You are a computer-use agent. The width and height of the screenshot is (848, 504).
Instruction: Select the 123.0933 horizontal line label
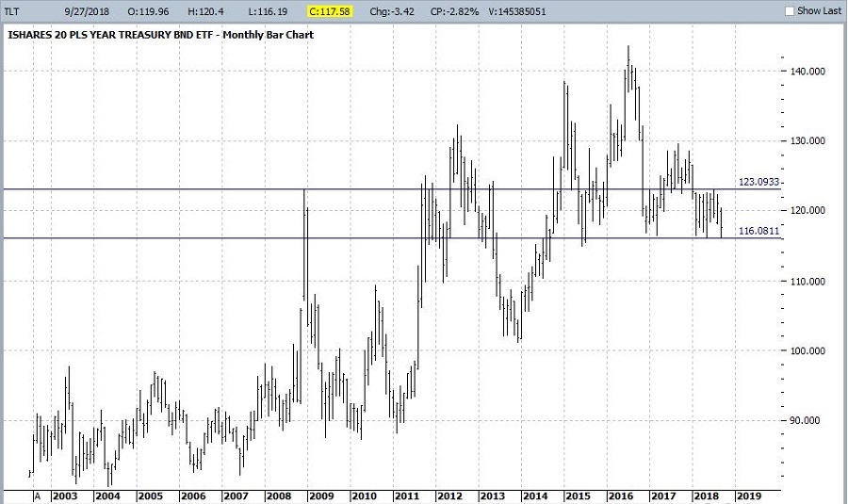[x=758, y=182]
